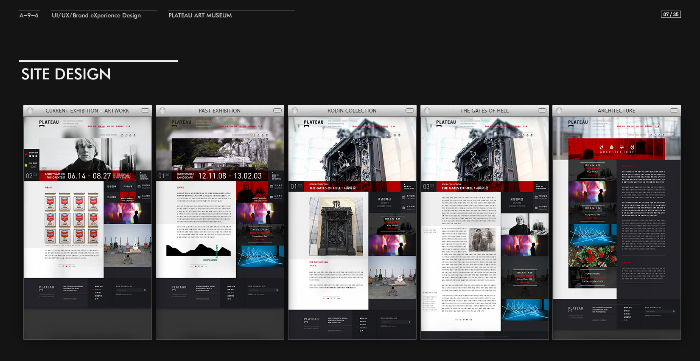
Task: Click rectangle icon on The Gates of Hell header
Action: 542,111
